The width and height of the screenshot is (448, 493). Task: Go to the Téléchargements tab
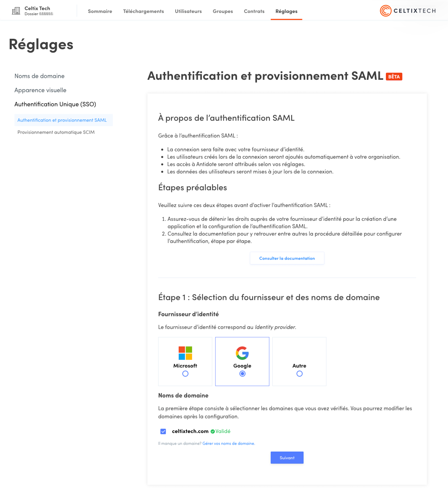click(x=144, y=11)
